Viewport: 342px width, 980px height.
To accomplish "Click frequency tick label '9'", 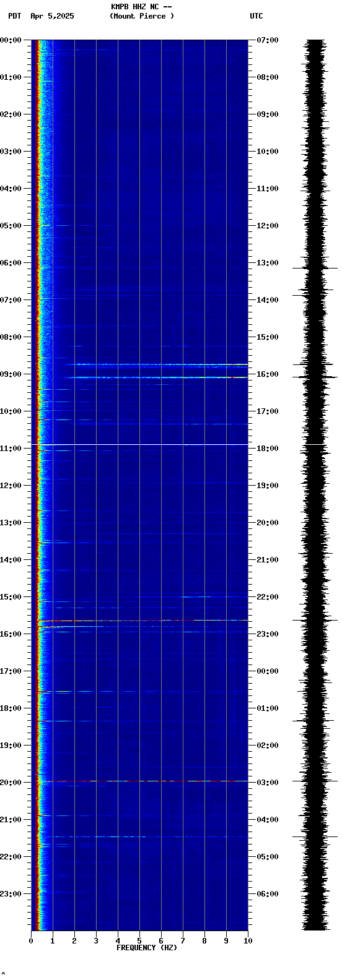I will coord(226,941).
